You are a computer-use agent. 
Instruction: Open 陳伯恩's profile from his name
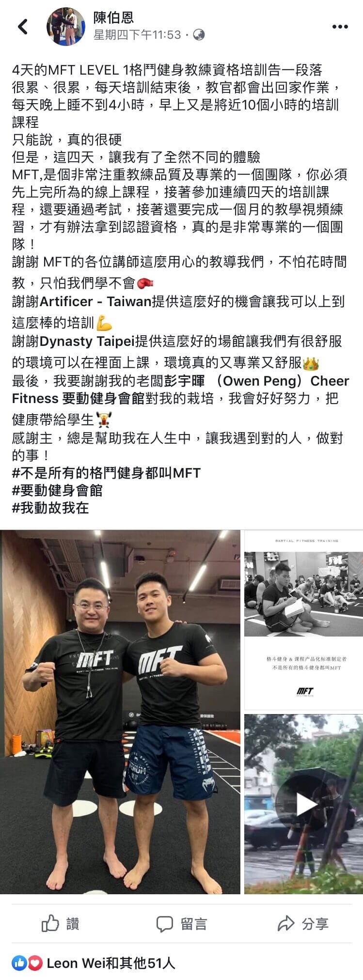113,17
